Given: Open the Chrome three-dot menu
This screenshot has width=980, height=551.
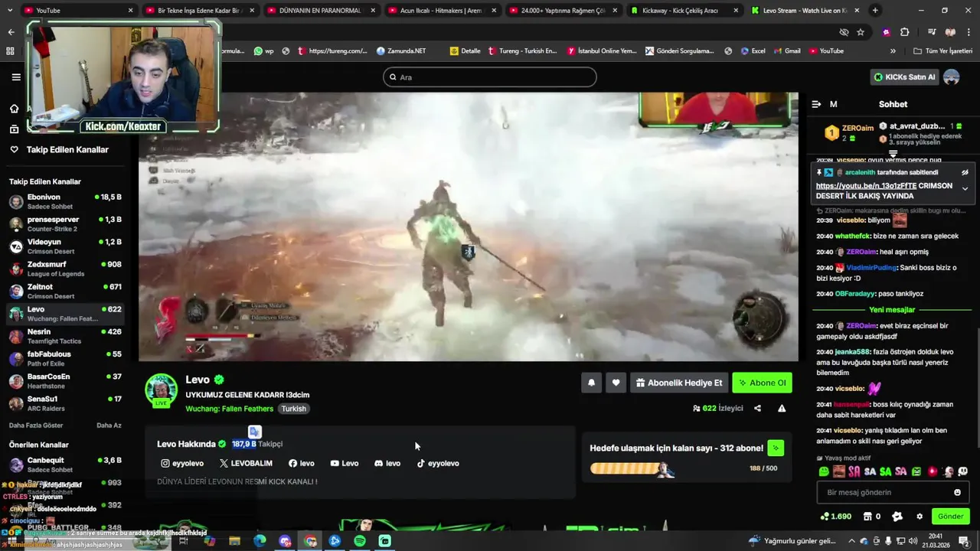Looking at the screenshot, I should click(969, 32).
